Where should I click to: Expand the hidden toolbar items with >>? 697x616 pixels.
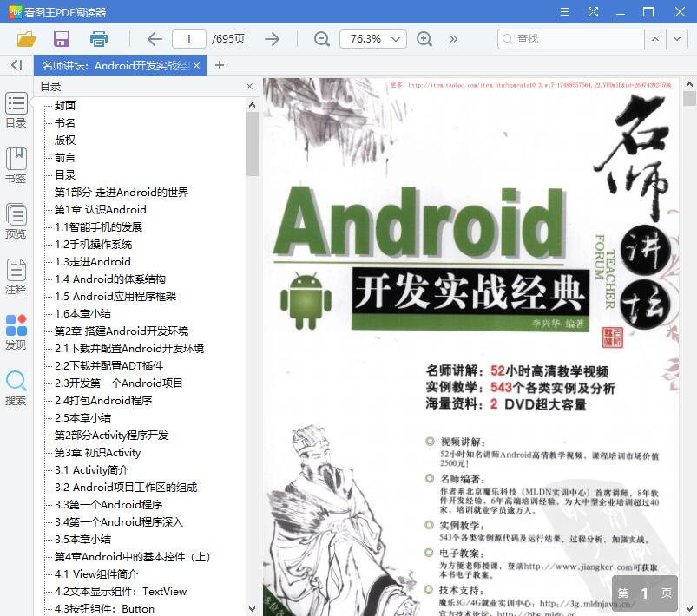pos(452,39)
